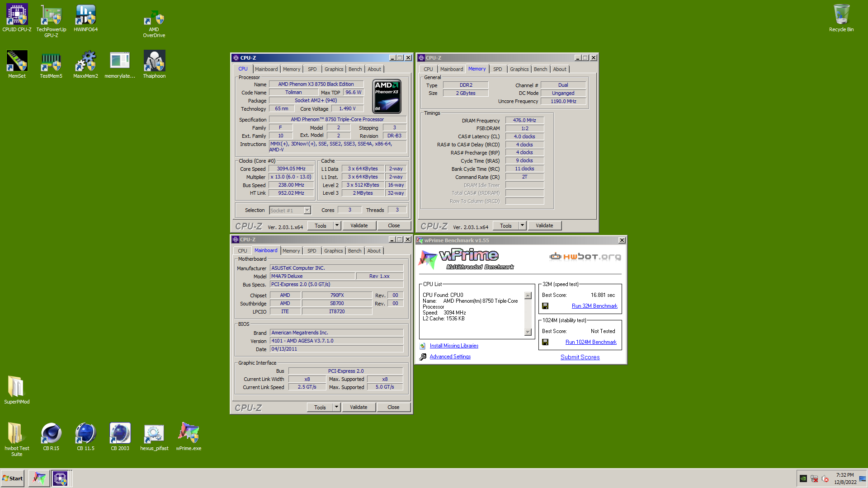
Task: Switch to Mainboard tab in top-left CPU-Z
Action: (x=266, y=69)
